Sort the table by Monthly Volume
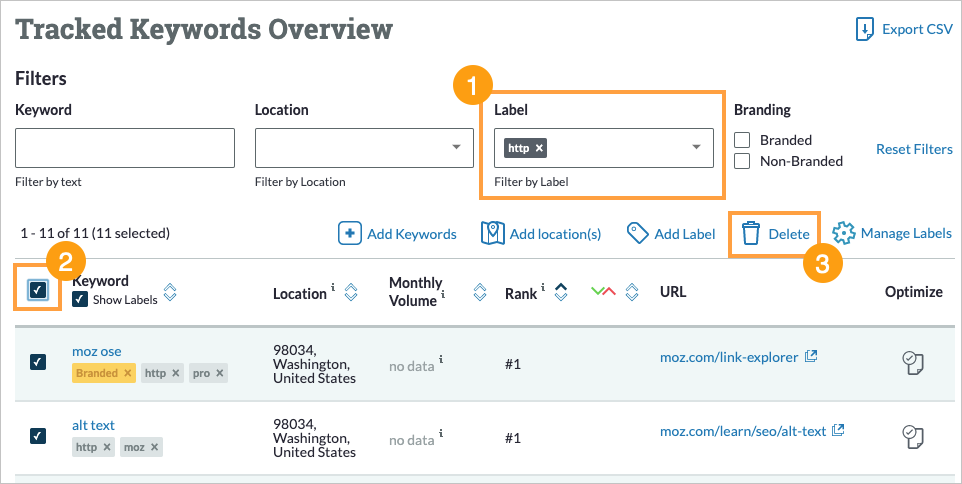Screen dimensions: 962x484 point(479,292)
